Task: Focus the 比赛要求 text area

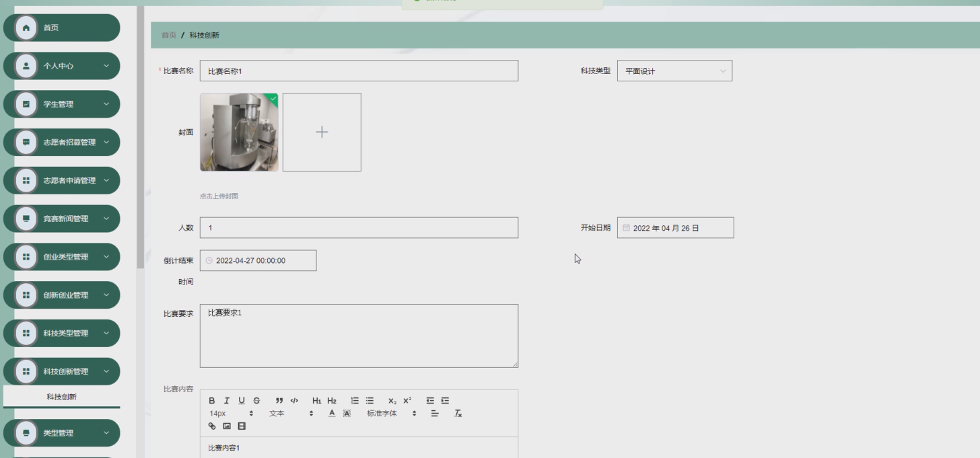Action: pos(359,336)
